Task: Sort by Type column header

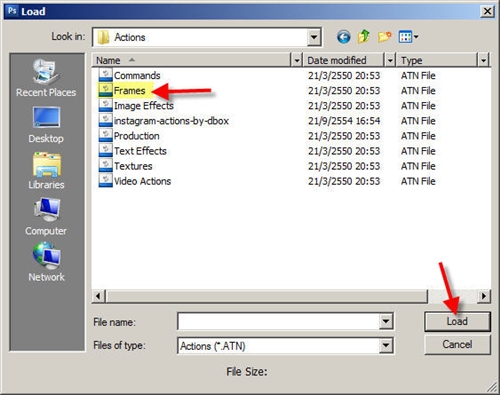Action: click(x=411, y=60)
